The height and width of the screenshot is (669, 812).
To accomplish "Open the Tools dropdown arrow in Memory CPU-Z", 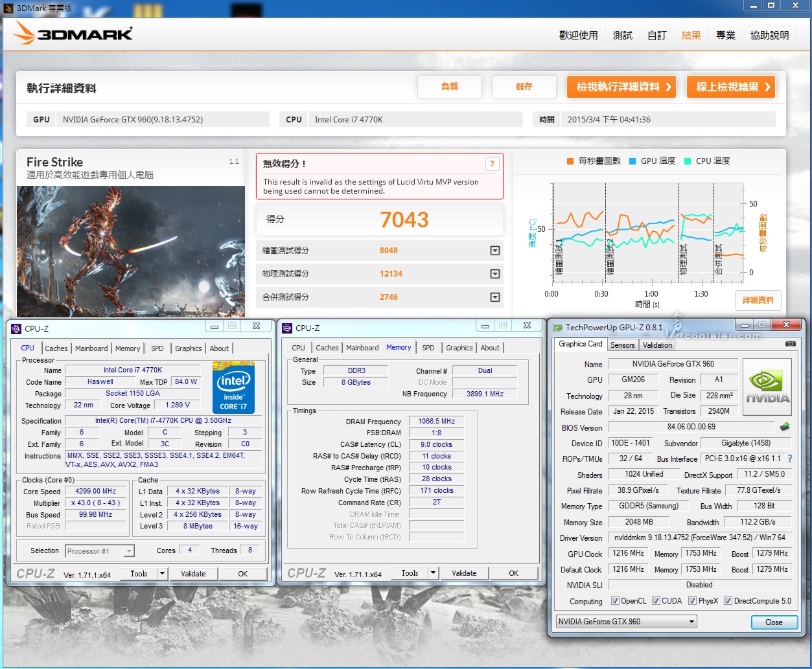I will pyautogui.click(x=433, y=573).
